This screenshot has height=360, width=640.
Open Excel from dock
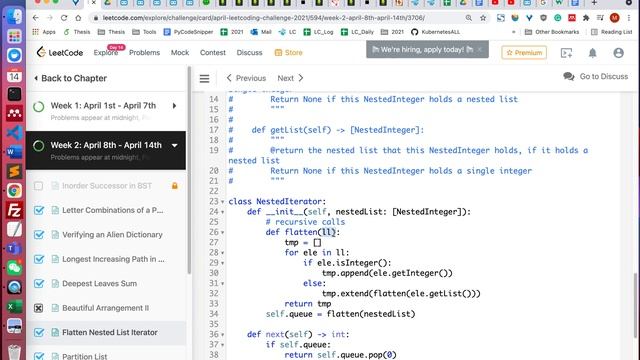[x=14, y=307]
